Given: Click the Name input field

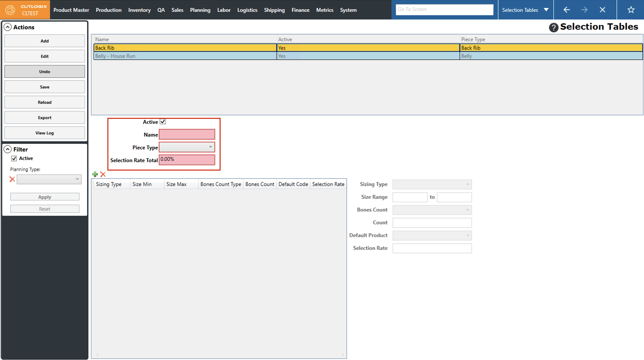Looking at the screenshot, I should click(187, 134).
